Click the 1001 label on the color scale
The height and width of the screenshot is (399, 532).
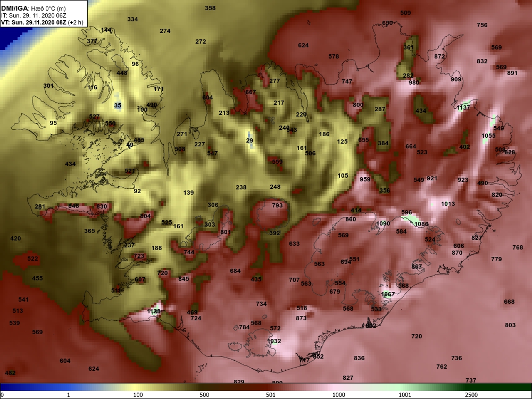[x=405, y=395]
